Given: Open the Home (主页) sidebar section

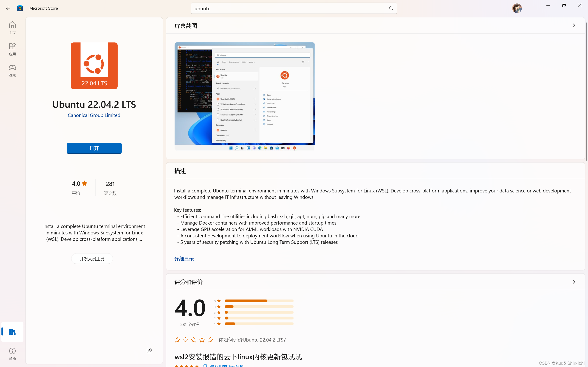Looking at the screenshot, I should point(12,28).
